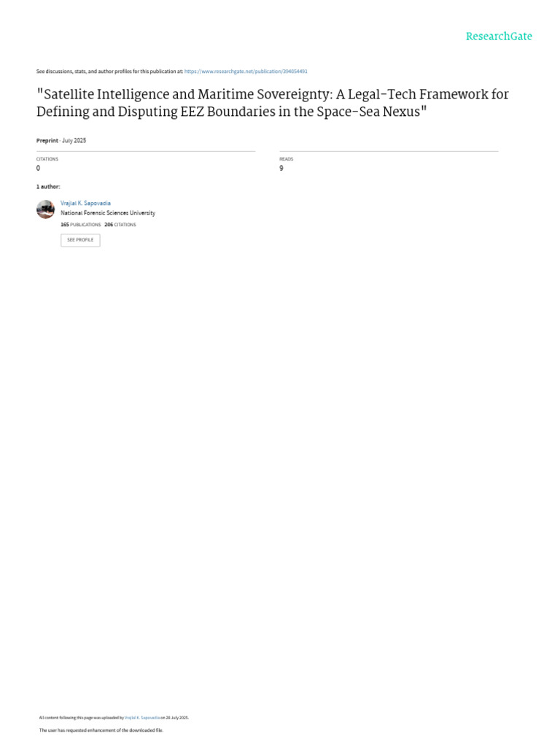The image size is (560, 747).
Task: Open the uploader name link in footer
Action: (143, 718)
